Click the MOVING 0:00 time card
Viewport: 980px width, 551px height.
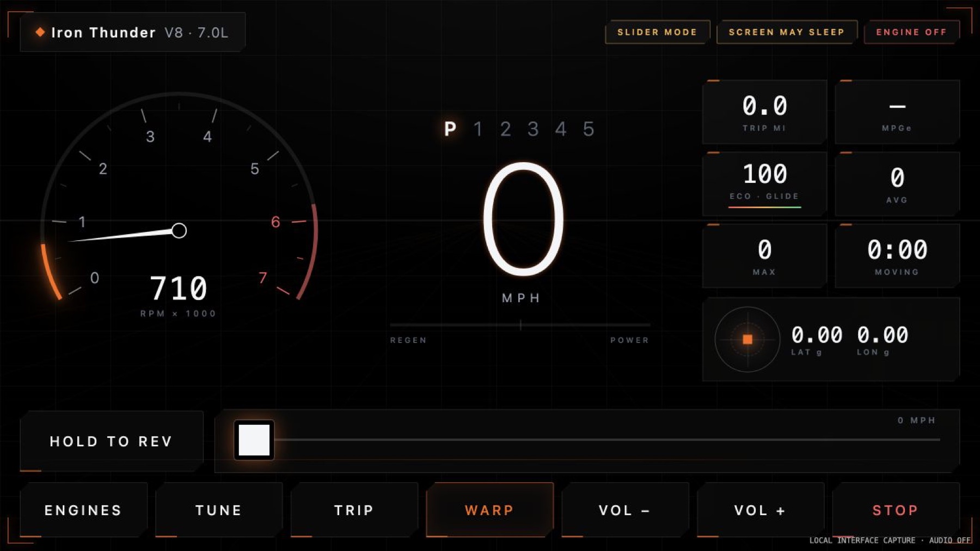click(x=897, y=256)
